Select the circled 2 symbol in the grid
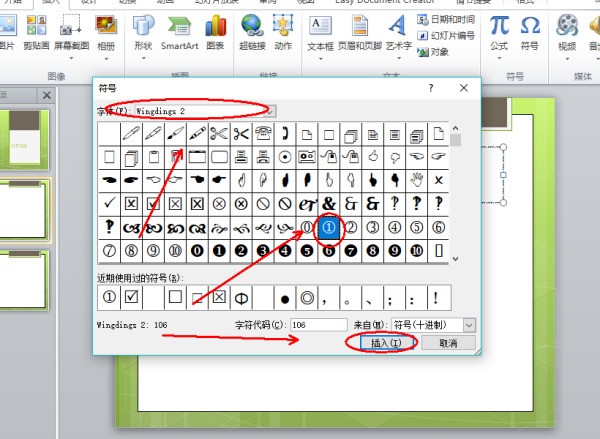 coord(351,228)
